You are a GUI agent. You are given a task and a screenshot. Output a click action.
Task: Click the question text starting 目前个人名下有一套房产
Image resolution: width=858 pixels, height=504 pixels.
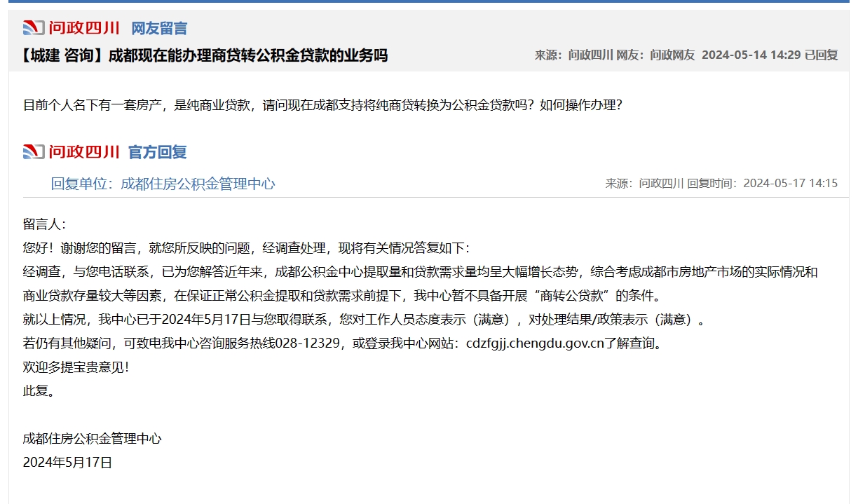tap(322, 105)
